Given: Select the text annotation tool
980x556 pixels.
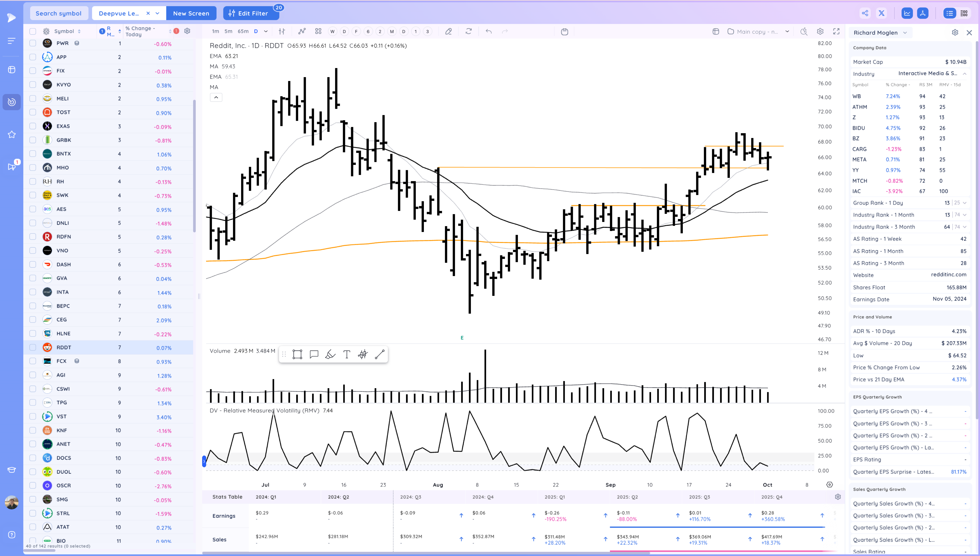Looking at the screenshot, I should 346,354.
